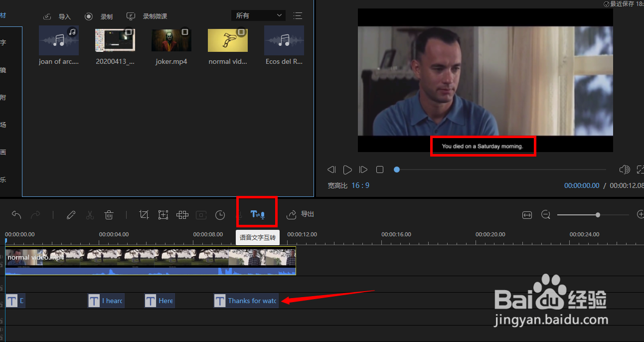Click the video preview frame
The height and width of the screenshot is (342, 644).
(x=485, y=80)
